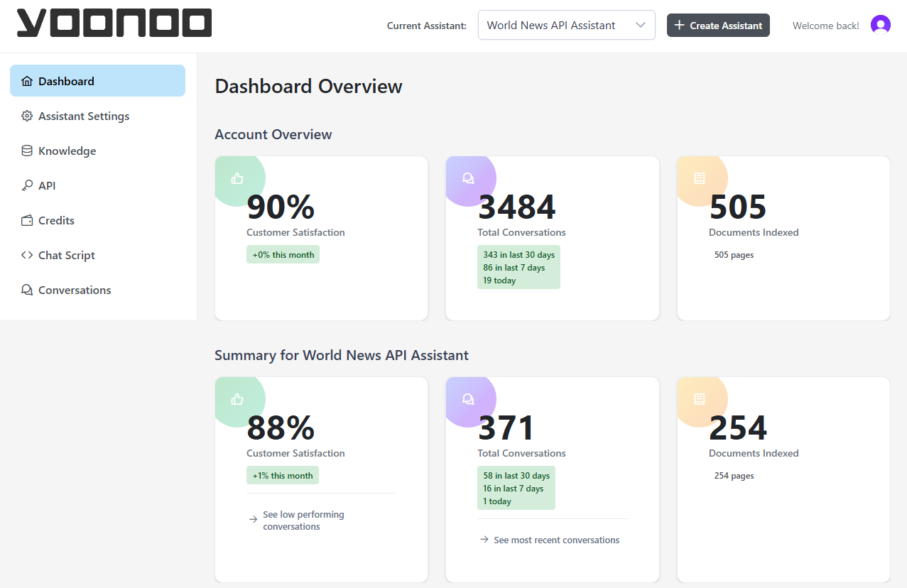This screenshot has width=907, height=588.
Task: Open See most recent conversations link
Action: [x=556, y=540]
